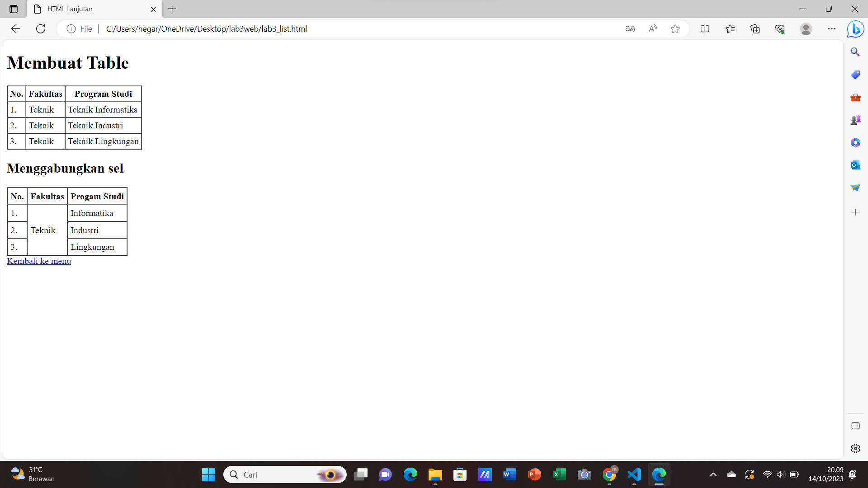Open Outlook from the Edge sidebar

click(855, 165)
